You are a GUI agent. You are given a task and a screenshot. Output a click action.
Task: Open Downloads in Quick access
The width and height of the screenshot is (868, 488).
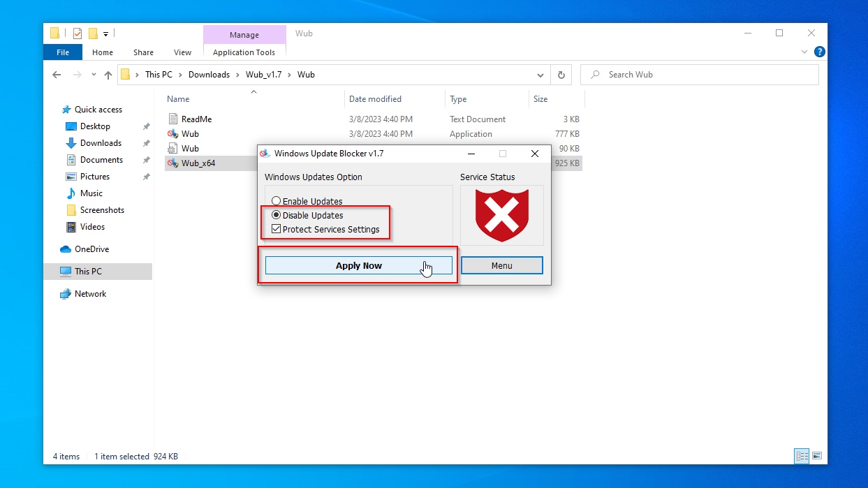[101, 143]
